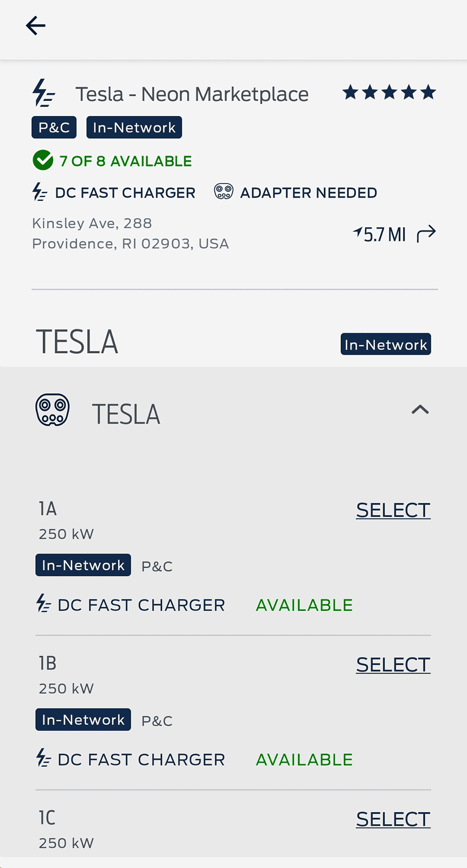The width and height of the screenshot is (467, 868).
Task: Select charger 1B
Action: 393,665
